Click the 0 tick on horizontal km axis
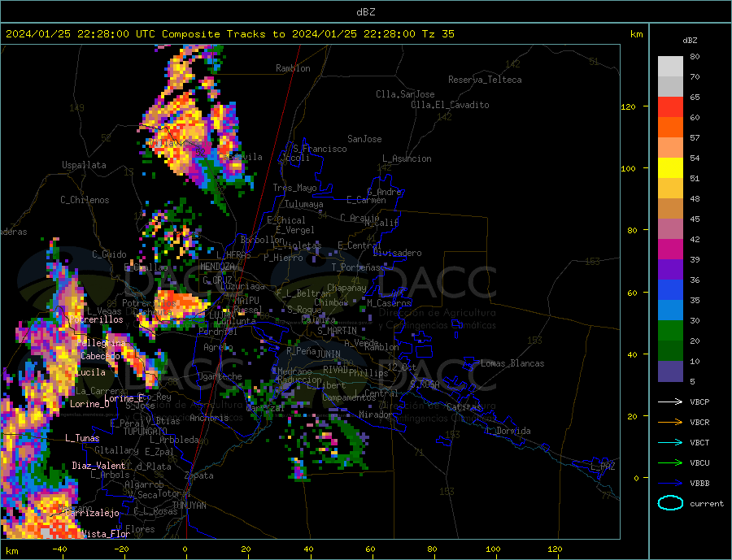The height and width of the screenshot is (560, 732). [185, 549]
